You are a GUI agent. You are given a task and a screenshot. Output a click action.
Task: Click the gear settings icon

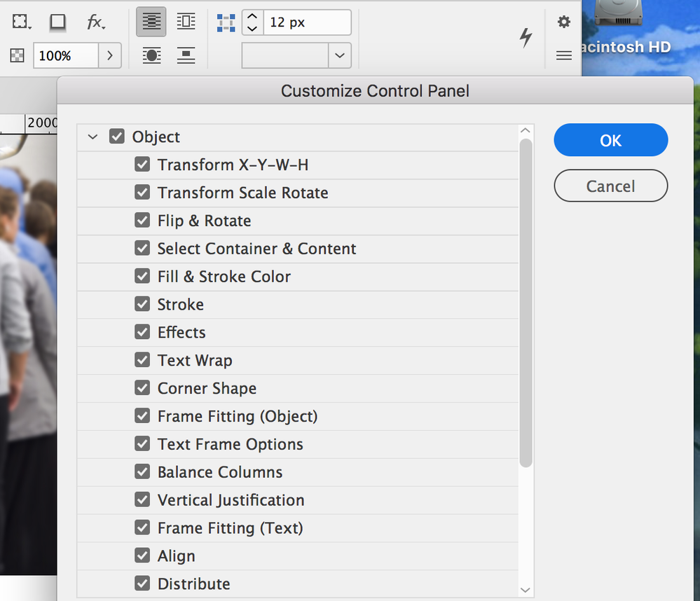tap(564, 22)
